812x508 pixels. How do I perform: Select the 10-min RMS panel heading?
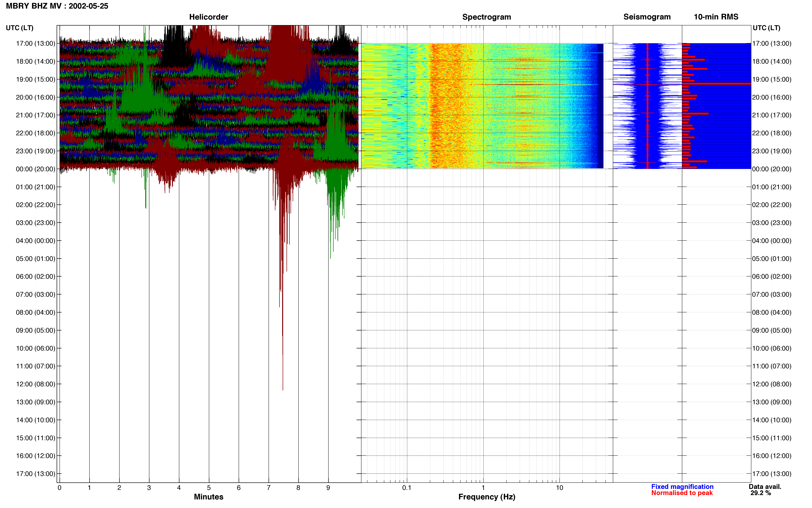pos(716,17)
